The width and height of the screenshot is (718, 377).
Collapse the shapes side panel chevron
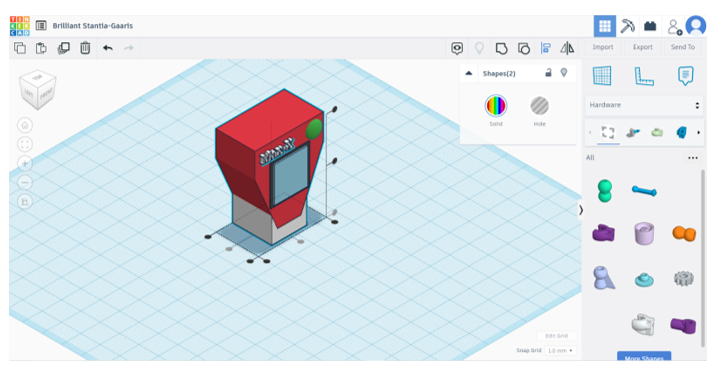coord(581,210)
